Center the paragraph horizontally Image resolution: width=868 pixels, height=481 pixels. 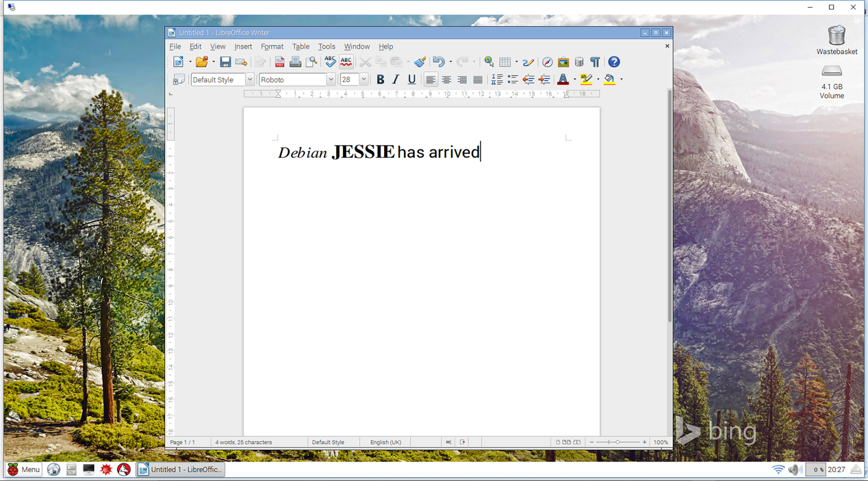[446, 79]
